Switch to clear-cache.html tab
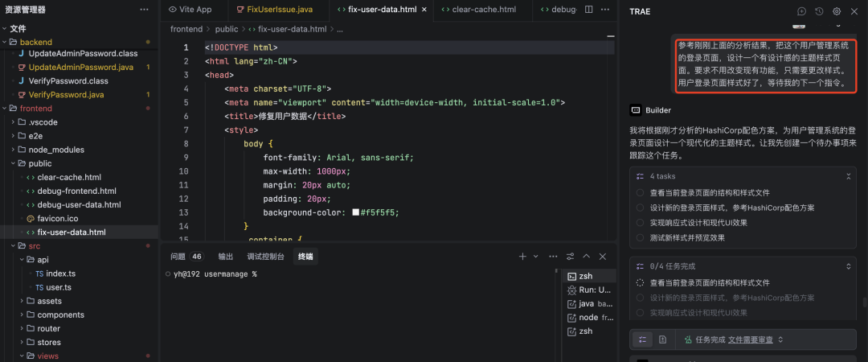This screenshot has width=868, height=362. [x=480, y=10]
